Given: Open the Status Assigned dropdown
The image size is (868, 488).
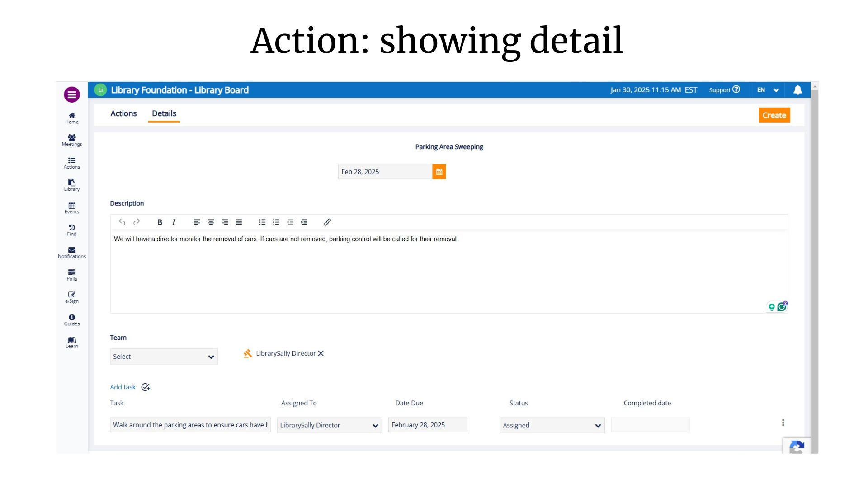Looking at the screenshot, I should point(552,425).
